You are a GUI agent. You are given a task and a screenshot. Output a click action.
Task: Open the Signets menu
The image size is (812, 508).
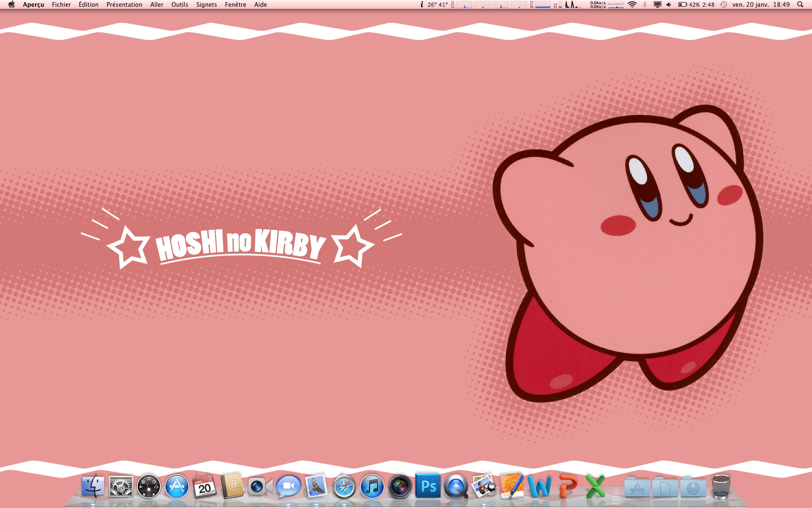(206, 5)
